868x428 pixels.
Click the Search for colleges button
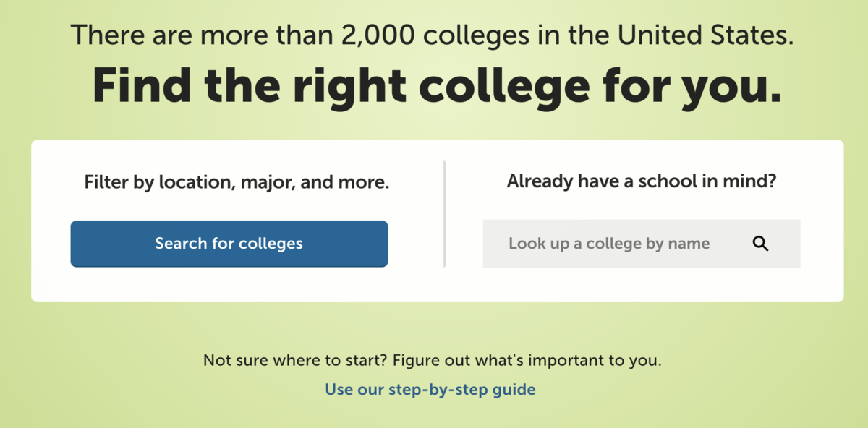click(229, 244)
